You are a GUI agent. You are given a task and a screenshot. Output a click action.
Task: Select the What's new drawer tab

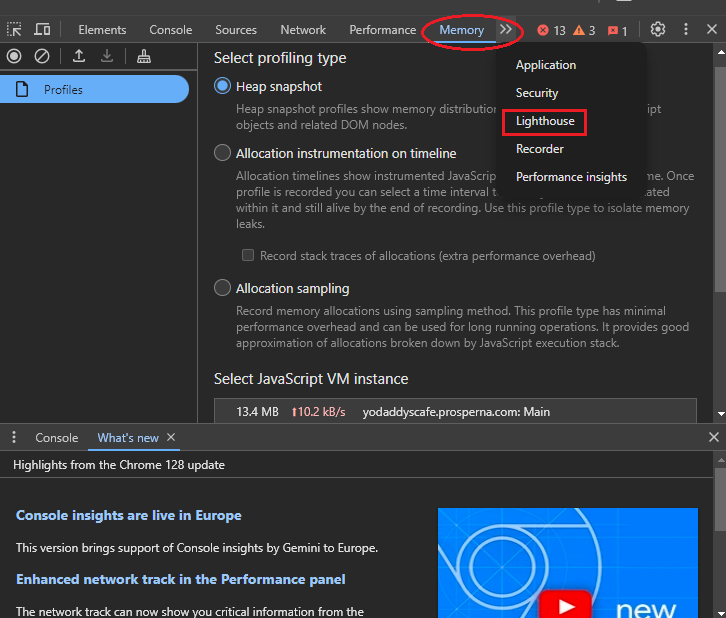[128, 437]
